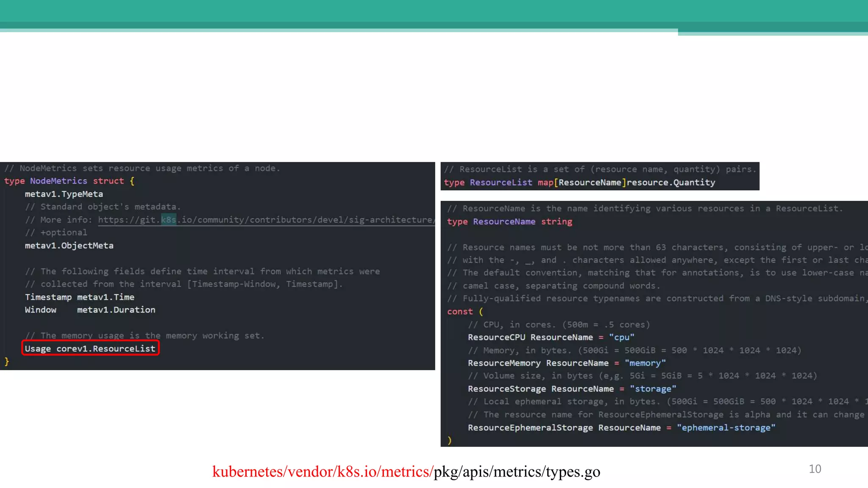
Task: Click the 'type ResourceName string' line
Action: coord(509,222)
